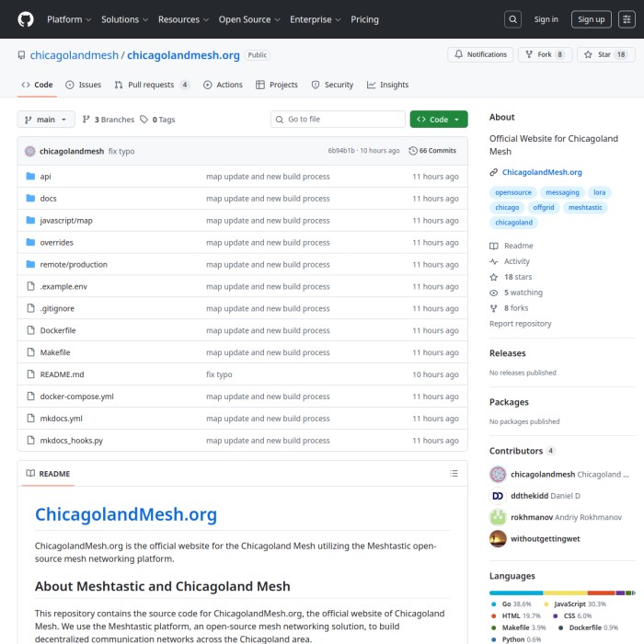
Task: Open the Activity link in About
Action: (x=516, y=261)
